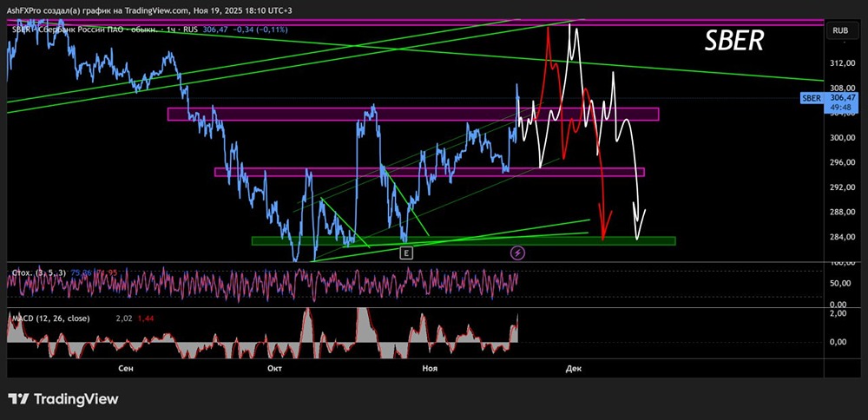The width and height of the screenshot is (868, 420).
Task: Click the TradingView logo at bottom left
Action: coord(62,399)
